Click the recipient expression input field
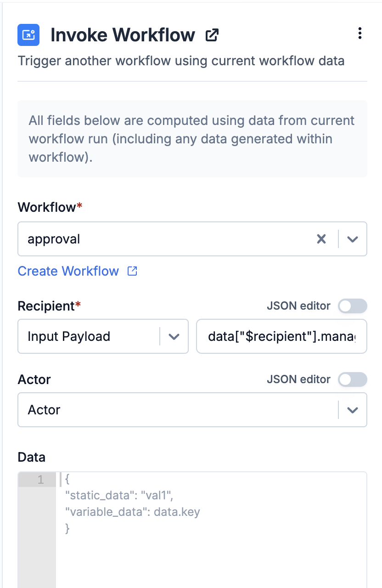382x588 pixels. coord(281,336)
